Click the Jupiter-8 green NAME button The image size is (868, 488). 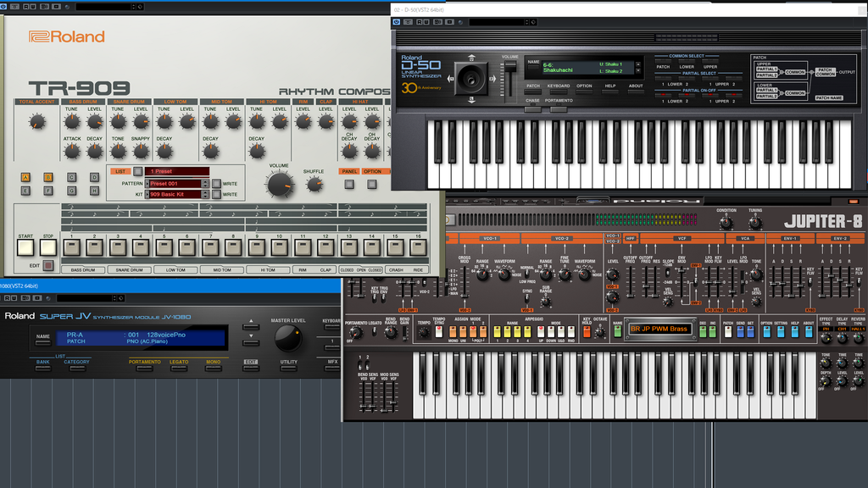[x=618, y=331]
